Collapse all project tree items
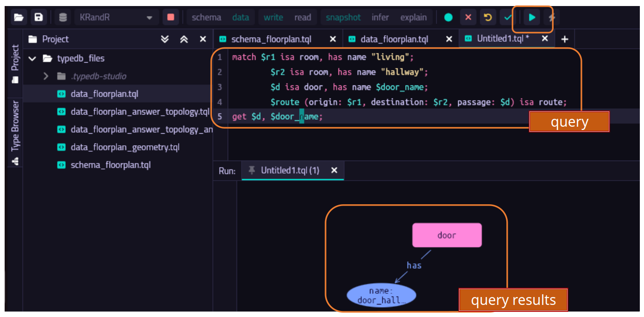The image size is (644, 317). [x=184, y=39]
